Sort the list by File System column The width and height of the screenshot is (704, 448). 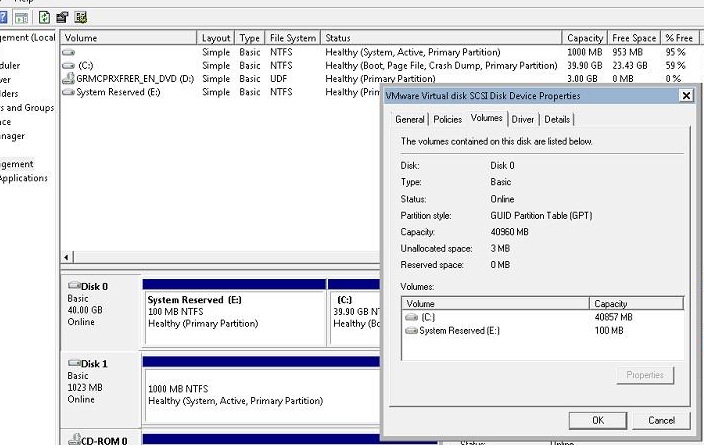(x=292, y=38)
